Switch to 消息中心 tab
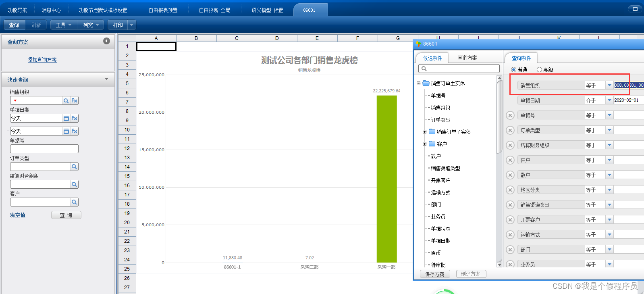This screenshot has width=644, height=294. pyautogui.click(x=51, y=10)
